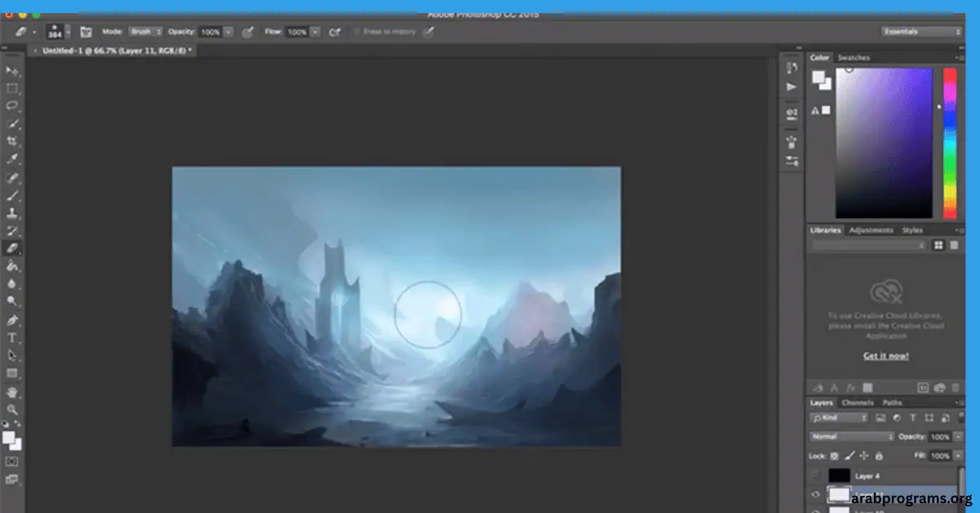Switch to the Swatches tab
This screenshot has width=980, height=513.
point(853,58)
